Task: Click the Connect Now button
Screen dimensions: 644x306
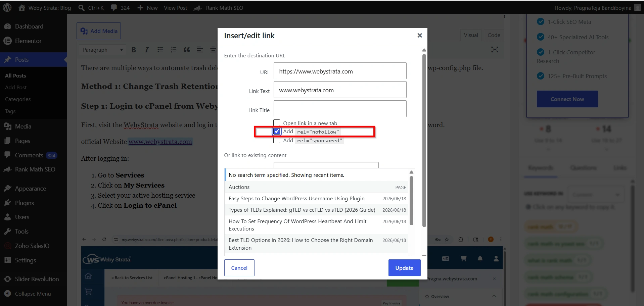Action: click(567, 99)
